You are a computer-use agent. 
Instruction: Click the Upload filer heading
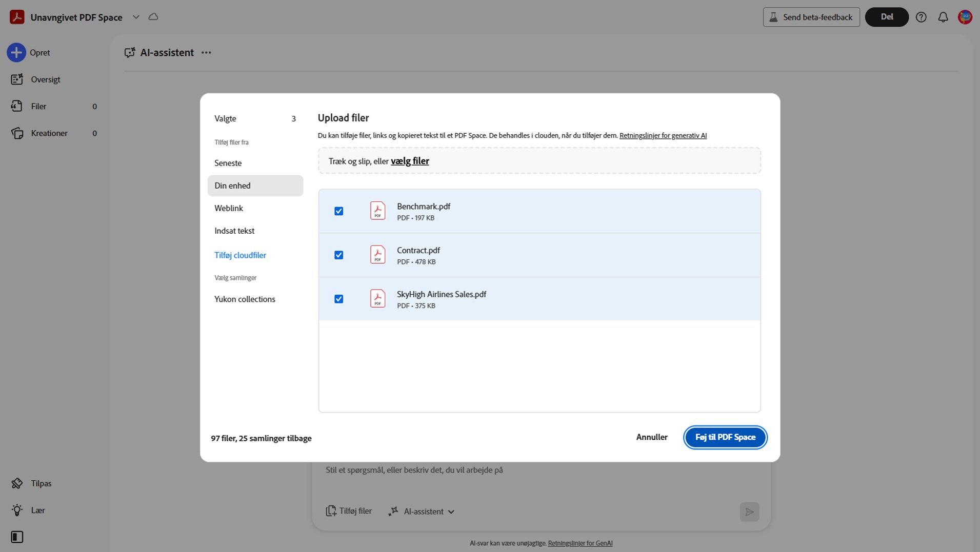pyautogui.click(x=344, y=118)
